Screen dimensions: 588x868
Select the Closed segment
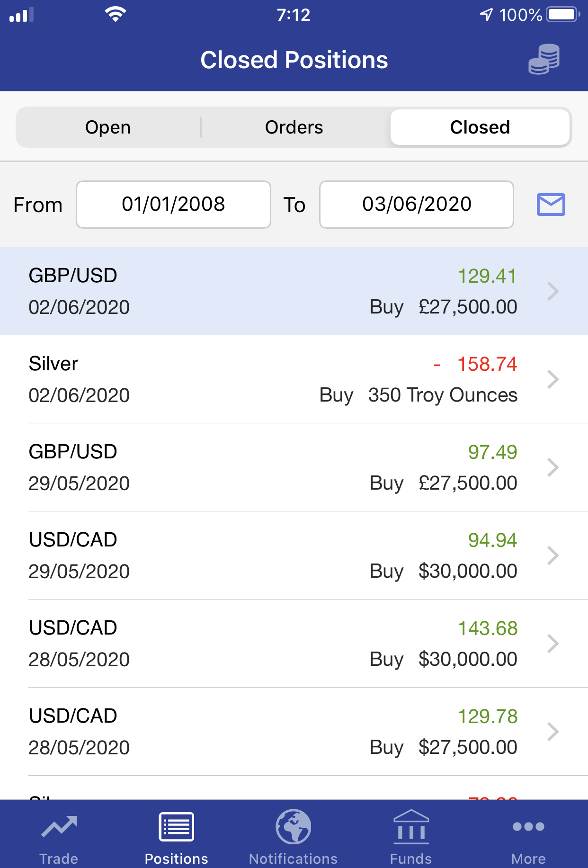click(480, 127)
